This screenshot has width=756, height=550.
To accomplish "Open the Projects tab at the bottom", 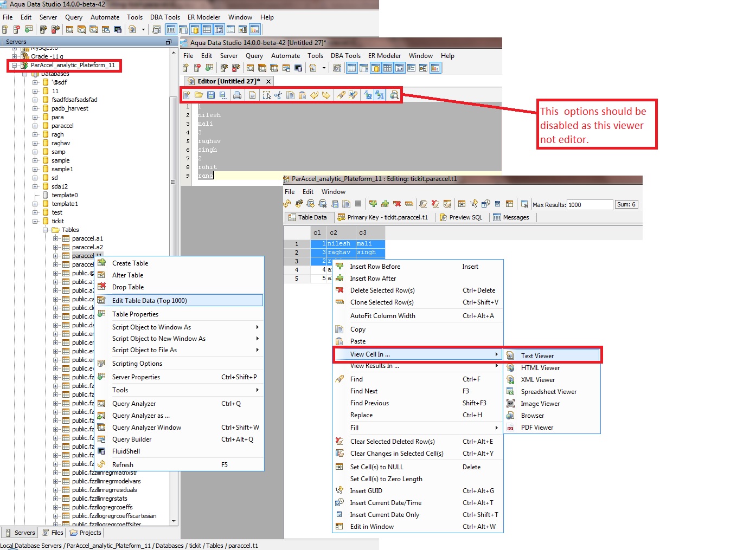I will pos(85,533).
